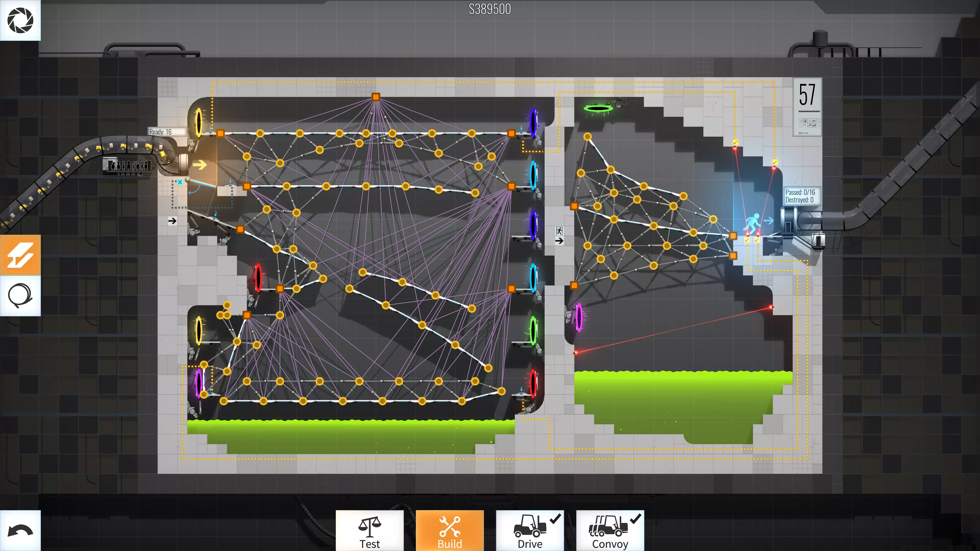Open the Aperture logo menu
This screenshot has height=551, width=980.
[20, 20]
